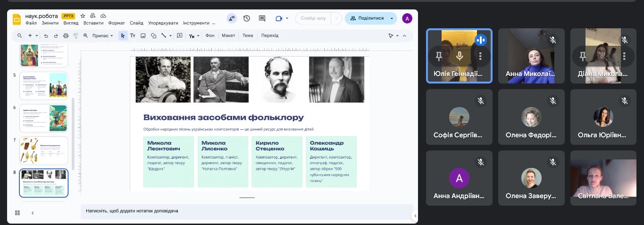The image size is (644, 225).
Task: Click the insert image icon
Action: click(143, 36)
